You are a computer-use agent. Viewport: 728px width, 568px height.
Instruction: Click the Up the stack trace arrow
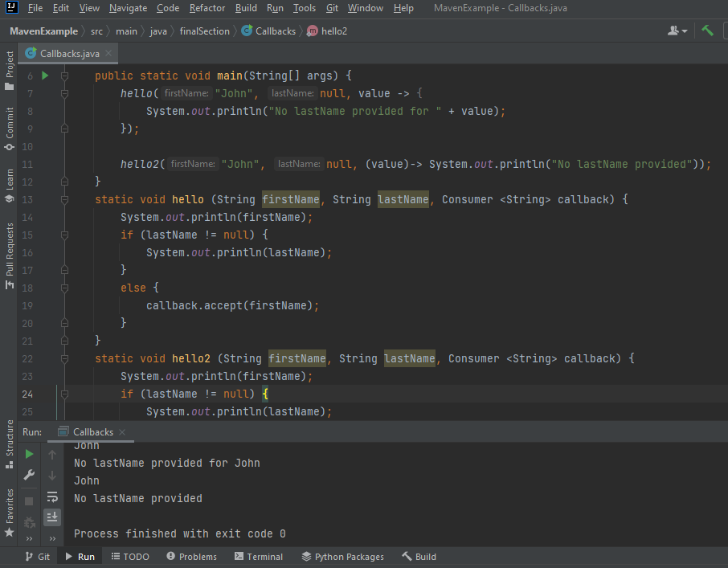[x=52, y=455]
